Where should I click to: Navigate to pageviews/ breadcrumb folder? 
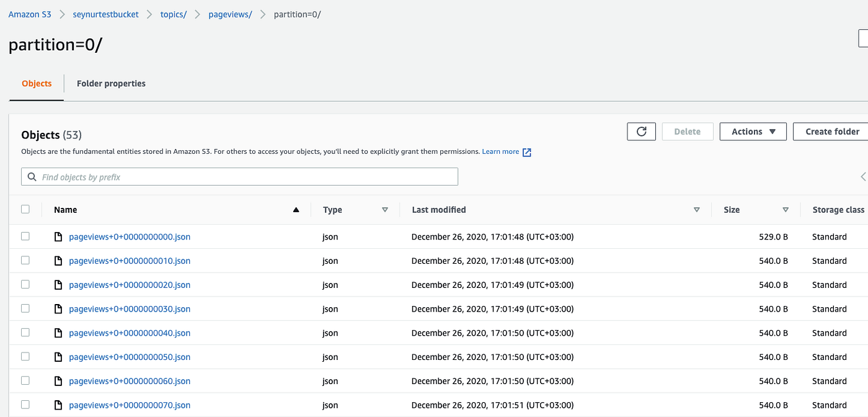click(x=230, y=14)
